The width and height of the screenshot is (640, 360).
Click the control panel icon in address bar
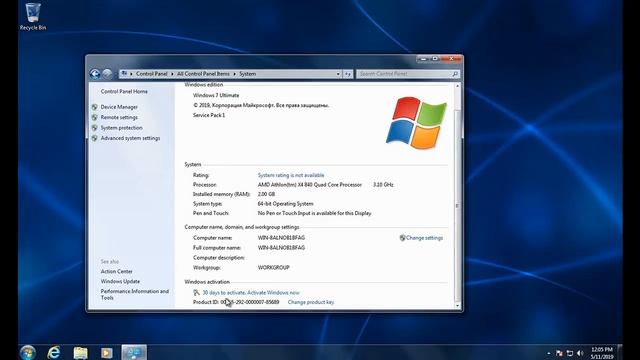click(x=124, y=74)
